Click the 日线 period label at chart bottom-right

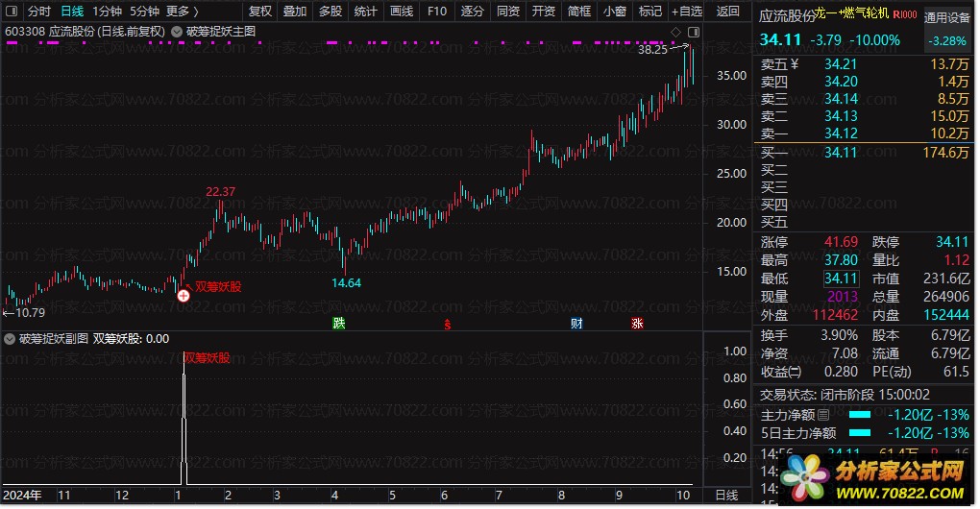coord(726,496)
